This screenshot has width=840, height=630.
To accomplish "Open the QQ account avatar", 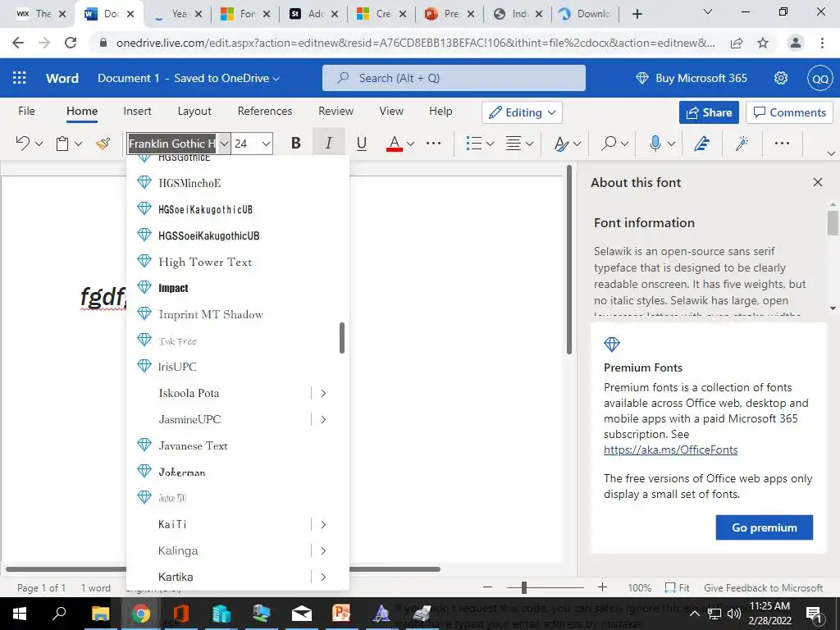I will pos(820,78).
